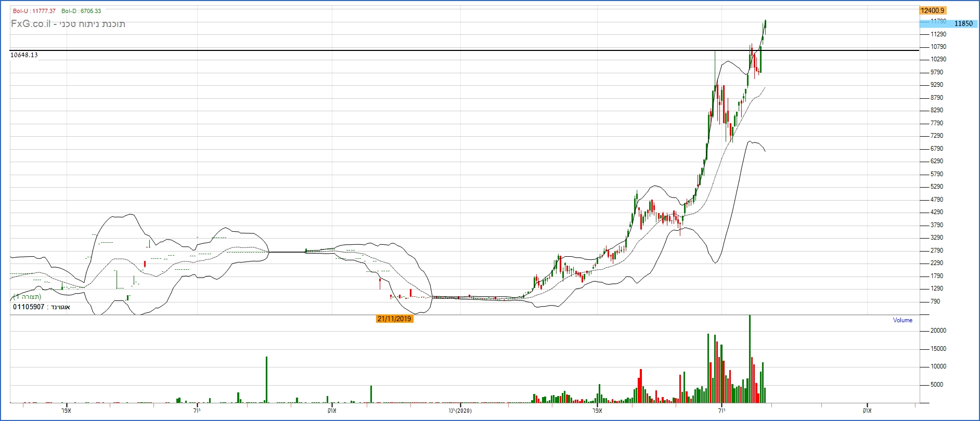Click the 6290 price axis label
Screen dimensions: 980x421
coord(937,161)
